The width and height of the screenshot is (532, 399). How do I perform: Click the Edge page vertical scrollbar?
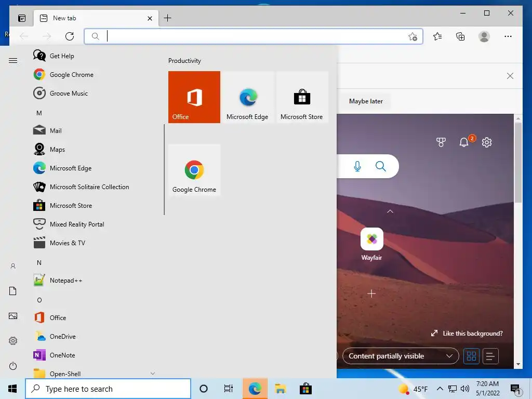click(518, 163)
